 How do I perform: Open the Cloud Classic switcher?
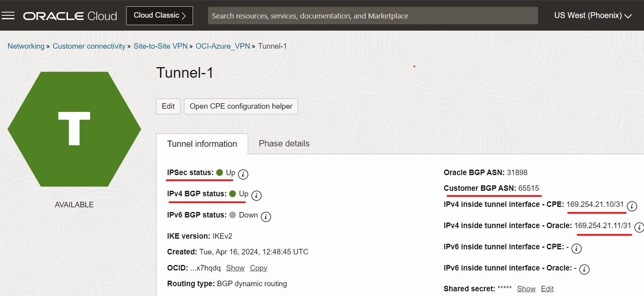point(159,16)
